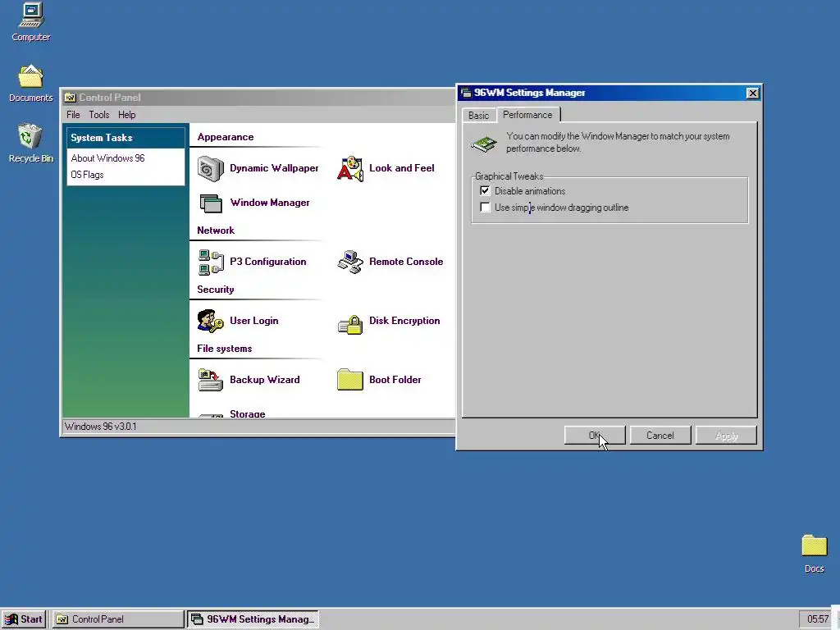Click the Disk Encryption label

[x=404, y=321]
